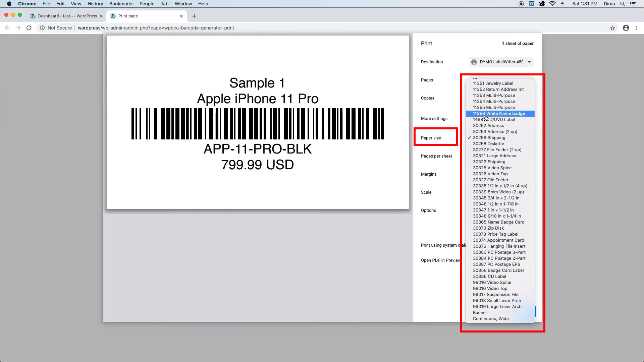Choose 30376 Hanging File Insert
This screenshot has width=644, height=362.
click(x=500, y=246)
